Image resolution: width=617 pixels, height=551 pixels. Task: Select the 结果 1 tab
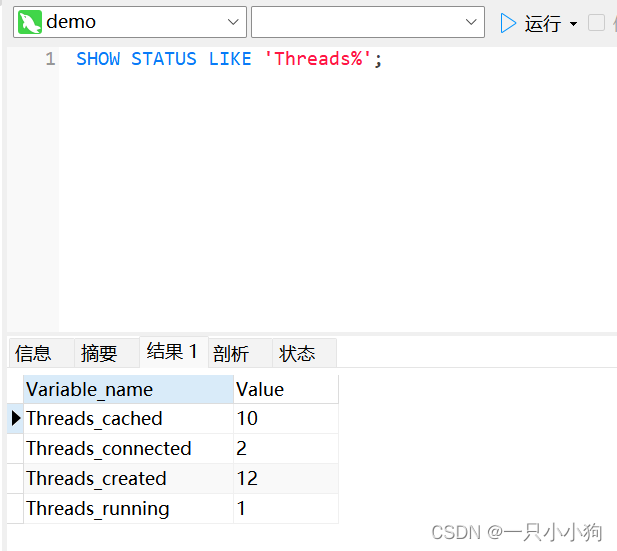click(174, 351)
